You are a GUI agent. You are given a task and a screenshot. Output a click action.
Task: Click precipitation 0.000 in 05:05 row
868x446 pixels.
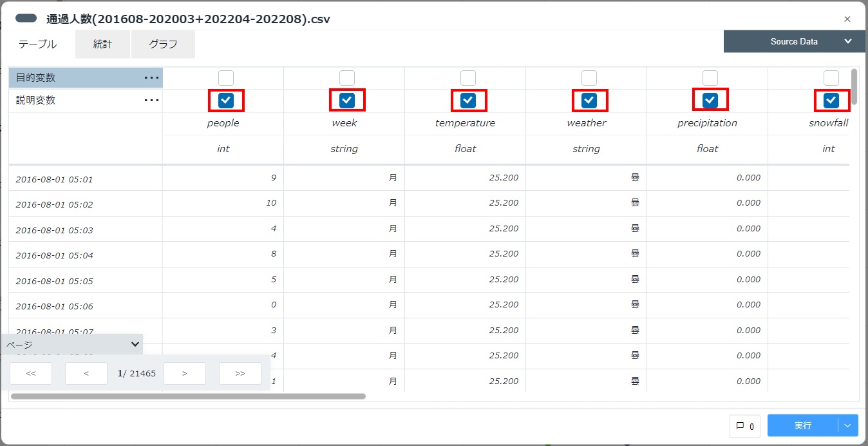[x=748, y=279]
